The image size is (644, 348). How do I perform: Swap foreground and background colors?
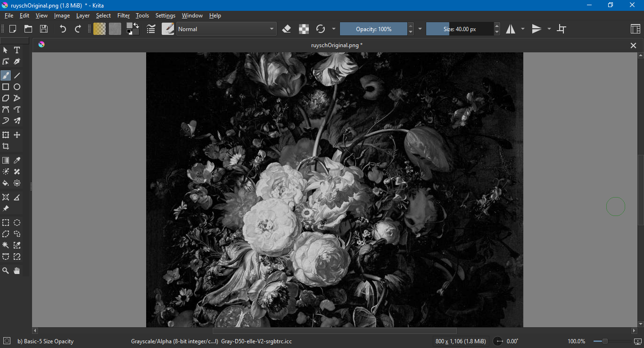click(136, 25)
